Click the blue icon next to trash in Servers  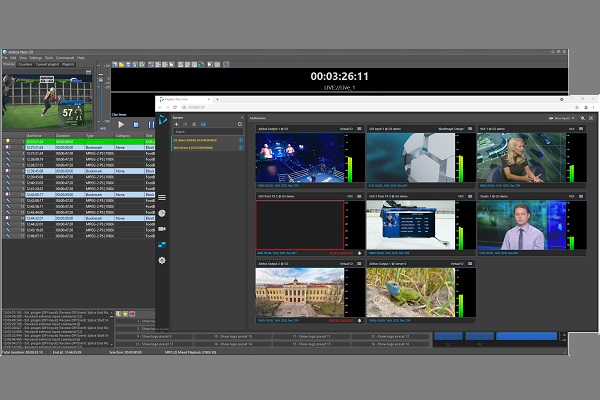(x=203, y=124)
